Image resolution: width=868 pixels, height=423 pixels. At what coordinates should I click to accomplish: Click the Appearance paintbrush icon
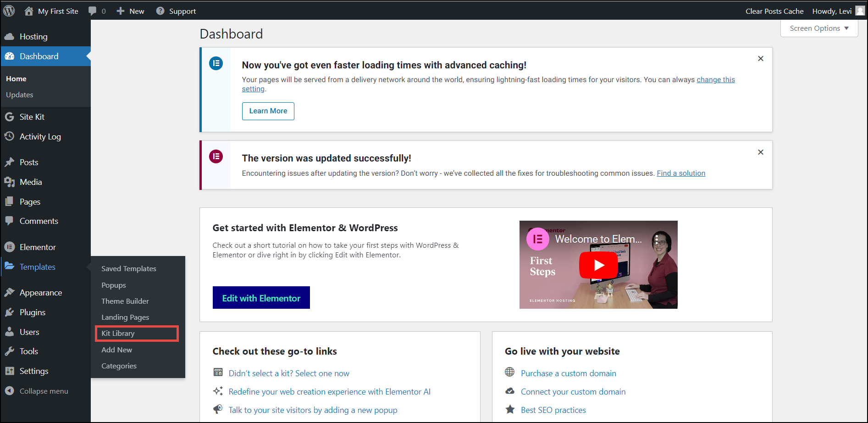pyautogui.click(x=10, y=292)
